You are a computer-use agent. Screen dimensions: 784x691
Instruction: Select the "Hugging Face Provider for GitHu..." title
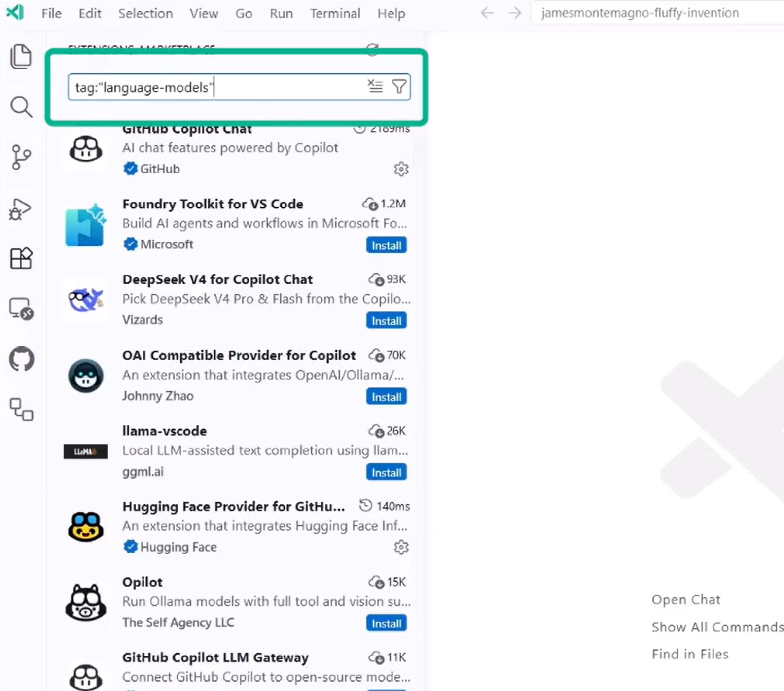(x=233, y=507)
